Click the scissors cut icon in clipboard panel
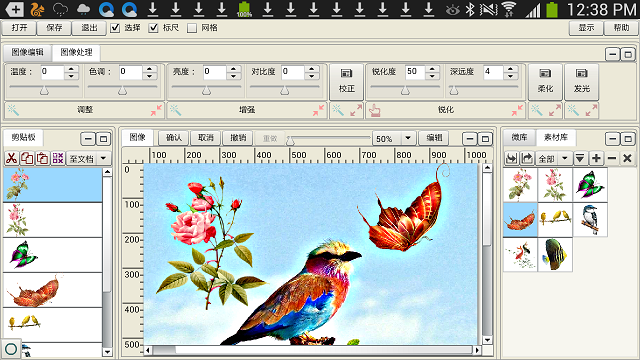The height and width of the screenshot is (360, 640). 12,158
